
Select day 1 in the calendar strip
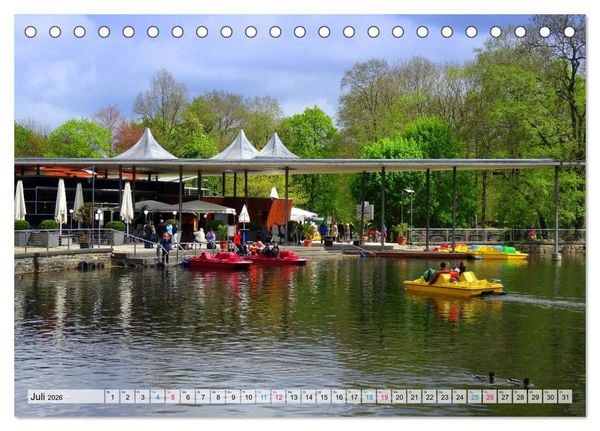click(x=112, y=397)
